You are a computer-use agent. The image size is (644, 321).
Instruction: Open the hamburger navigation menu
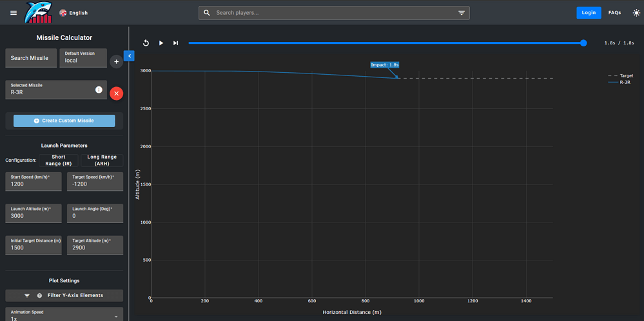point(14,13)
